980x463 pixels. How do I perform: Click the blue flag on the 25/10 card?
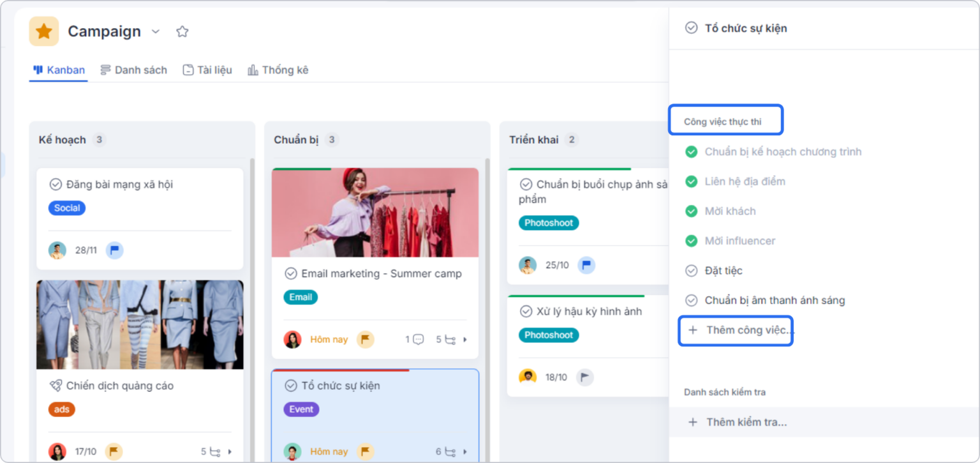(x=586, y=265)
